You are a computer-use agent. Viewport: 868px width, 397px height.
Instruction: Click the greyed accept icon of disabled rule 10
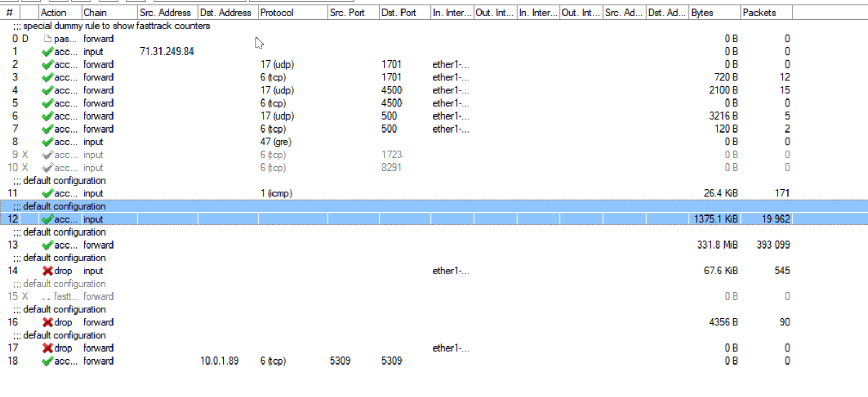click(x=47, y=168)
